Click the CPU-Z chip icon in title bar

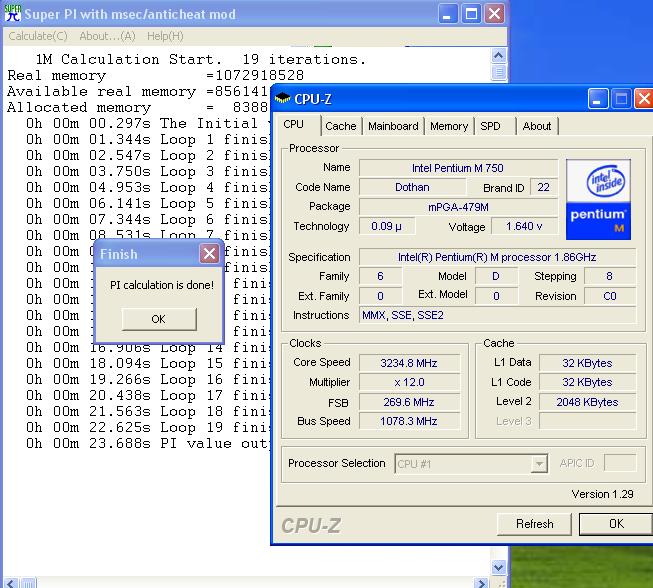(283, 99)
